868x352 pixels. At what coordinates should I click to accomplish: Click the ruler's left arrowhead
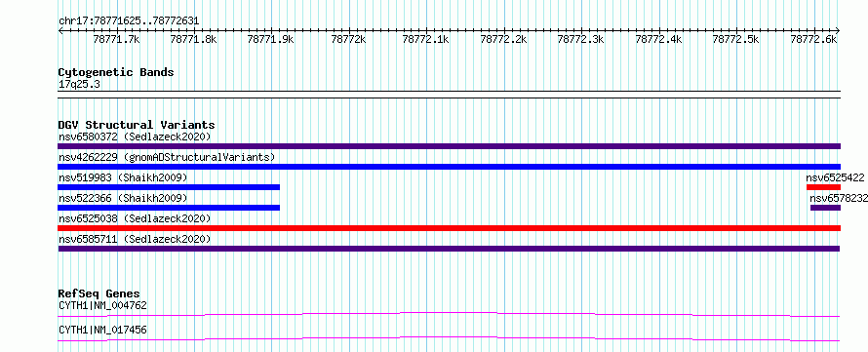pos(60,31)
